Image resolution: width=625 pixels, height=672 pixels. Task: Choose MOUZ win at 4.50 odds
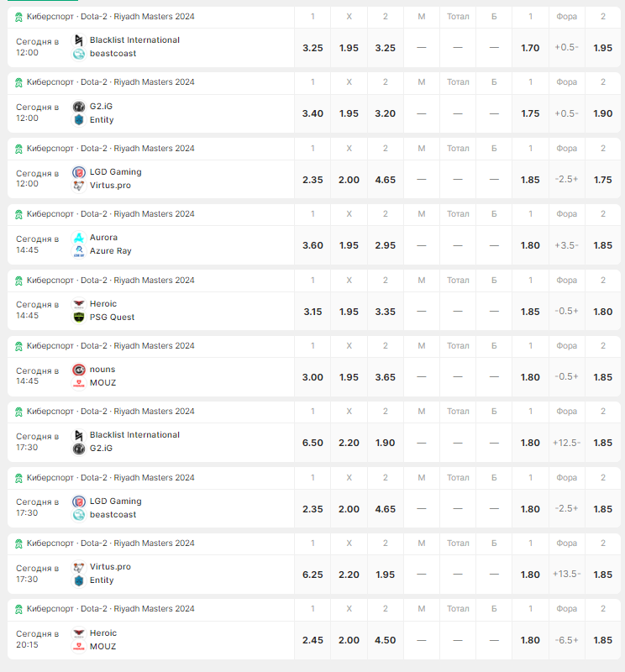pyautogui.click(x=386, y=640)
